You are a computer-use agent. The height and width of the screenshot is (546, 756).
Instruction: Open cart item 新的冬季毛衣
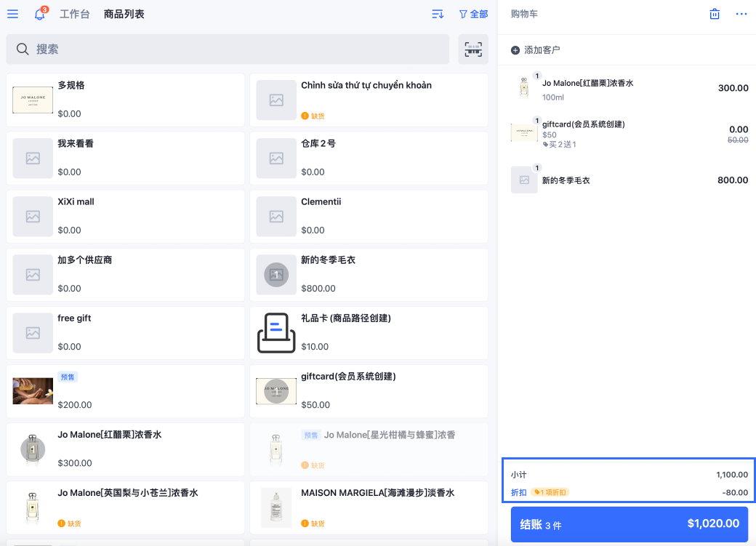tap(630, 180)
